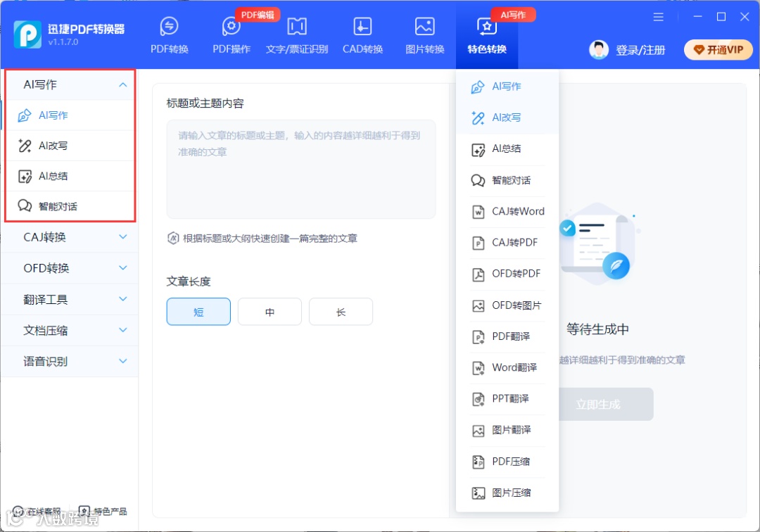Expand the 语音识别 sidebar group
760x532 pixels.
71,362
